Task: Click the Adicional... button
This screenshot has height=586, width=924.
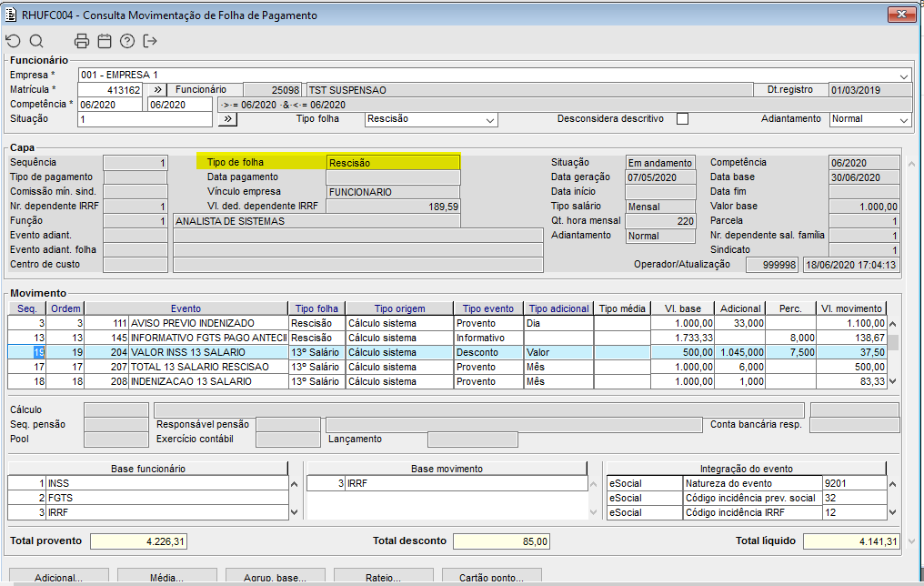Action: [58, 578]
